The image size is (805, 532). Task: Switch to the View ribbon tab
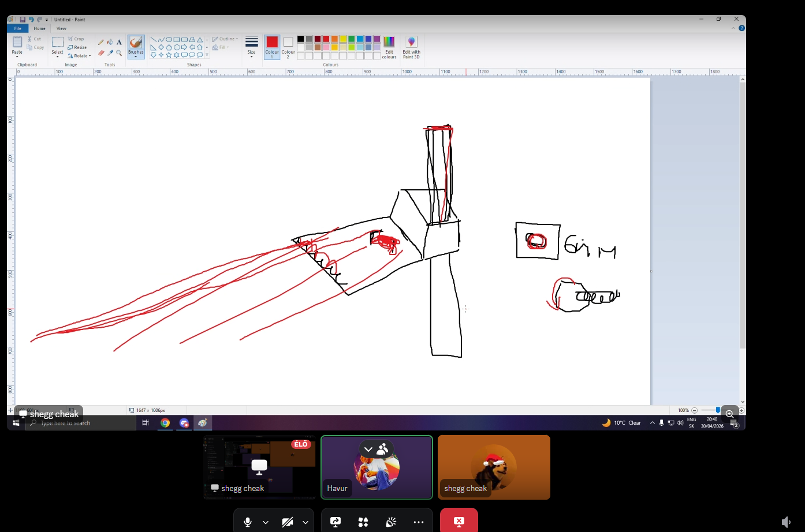61,28
